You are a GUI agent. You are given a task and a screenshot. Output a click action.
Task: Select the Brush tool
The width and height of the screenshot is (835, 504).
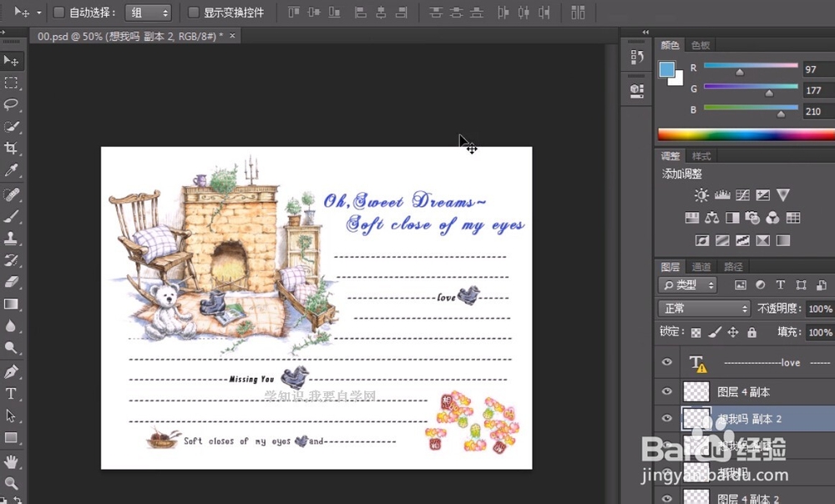pyautogui.click(x=11, y=216)
